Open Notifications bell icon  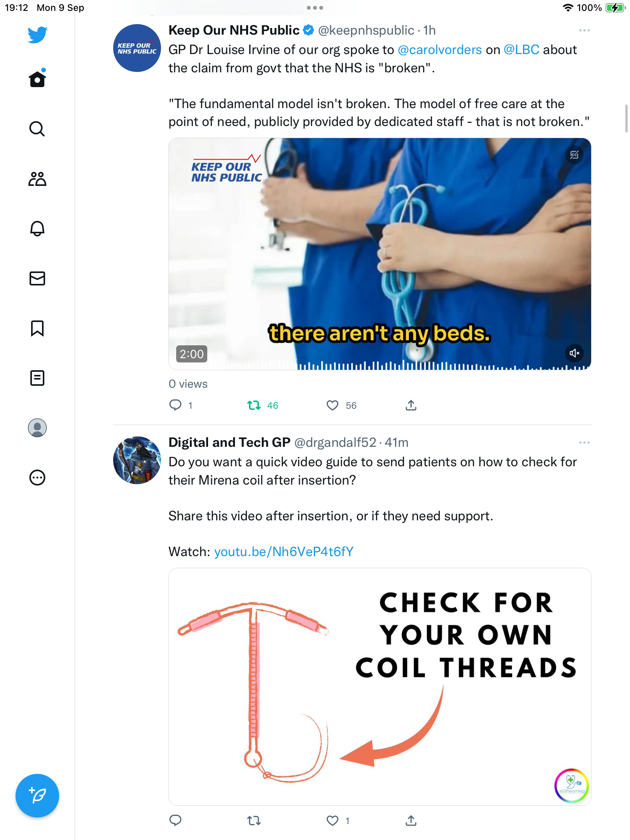click(x=37, y=229)
